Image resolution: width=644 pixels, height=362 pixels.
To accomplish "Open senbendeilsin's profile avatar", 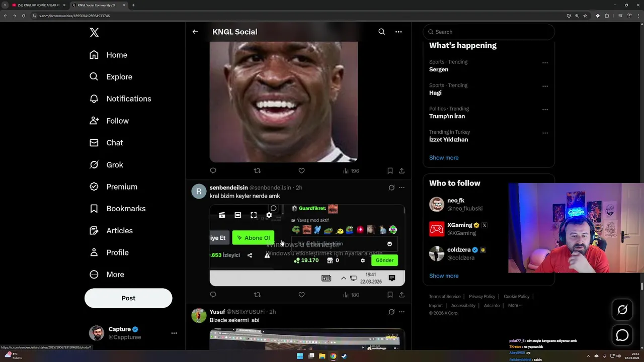I will point(199,192).
